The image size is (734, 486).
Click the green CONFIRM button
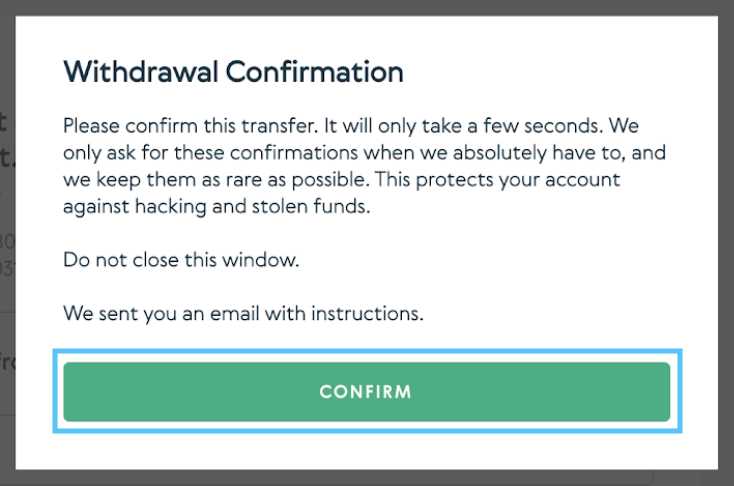(366, 391)
